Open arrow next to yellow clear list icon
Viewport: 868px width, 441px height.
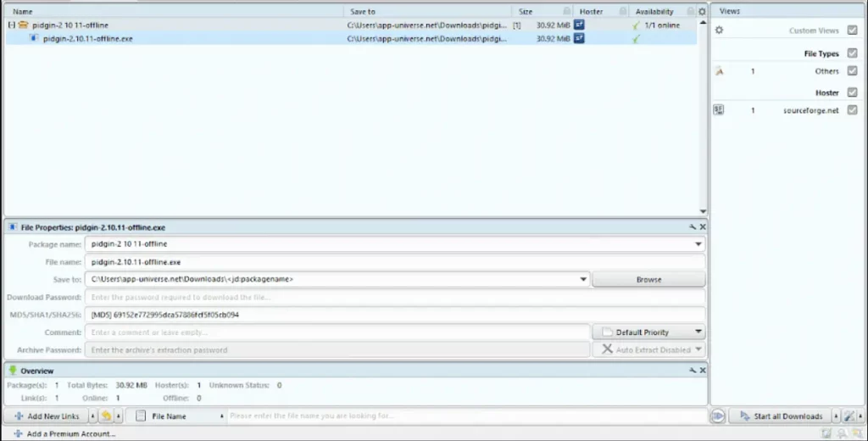coord(118,416)
